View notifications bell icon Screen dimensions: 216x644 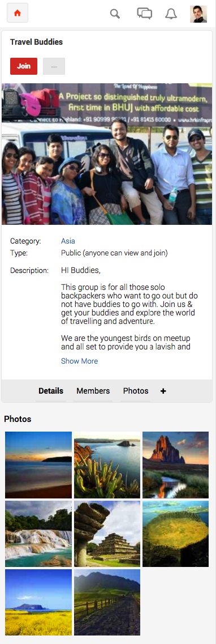tap(171, 14)
